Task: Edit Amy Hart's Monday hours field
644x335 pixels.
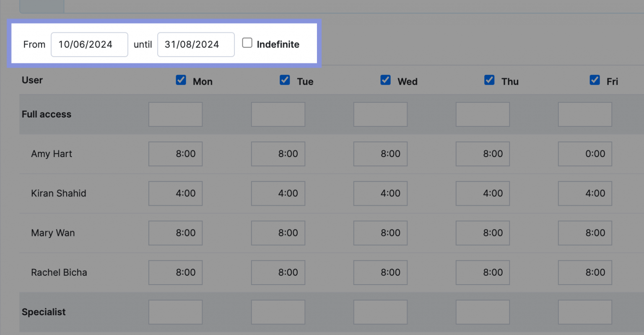Action: tap(175, 154)
